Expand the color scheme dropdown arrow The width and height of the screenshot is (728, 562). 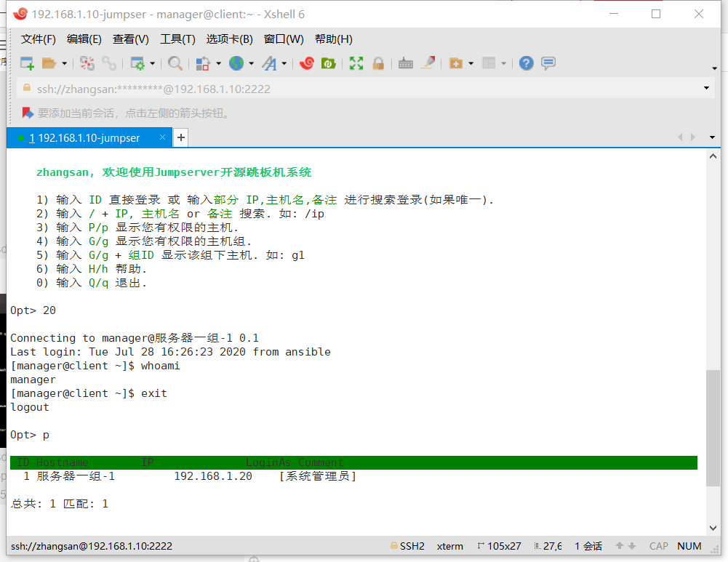pyautogui.click(x=218, y=63)
